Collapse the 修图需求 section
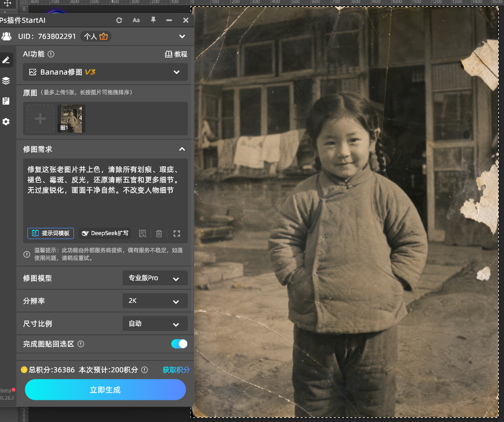 pyautogui.click(x=182, y=149)
